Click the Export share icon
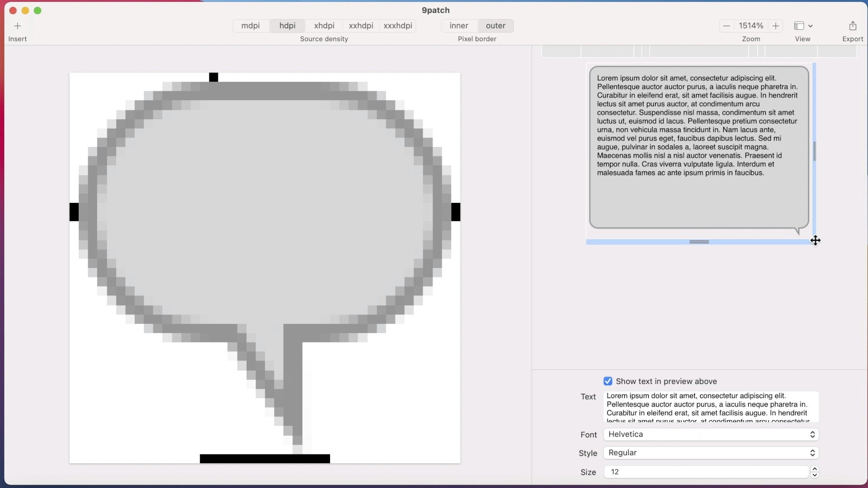868x488 pixels. point(853,26)
